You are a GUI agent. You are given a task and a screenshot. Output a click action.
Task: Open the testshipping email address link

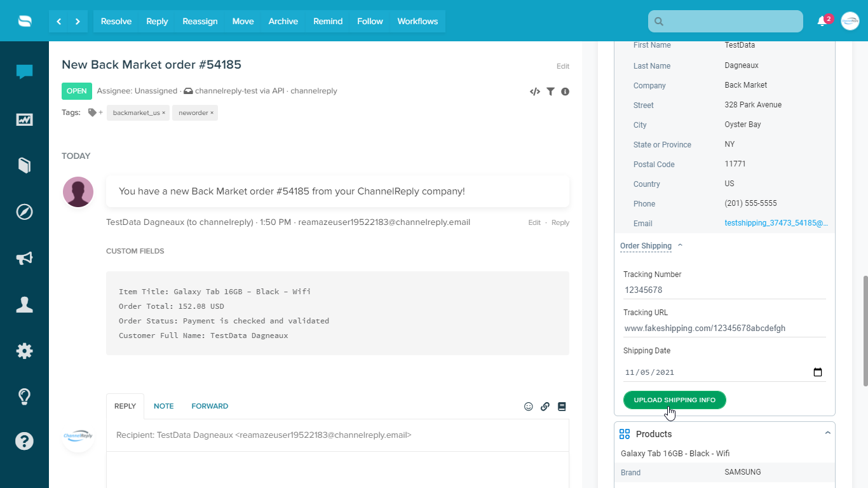point(776,223)
